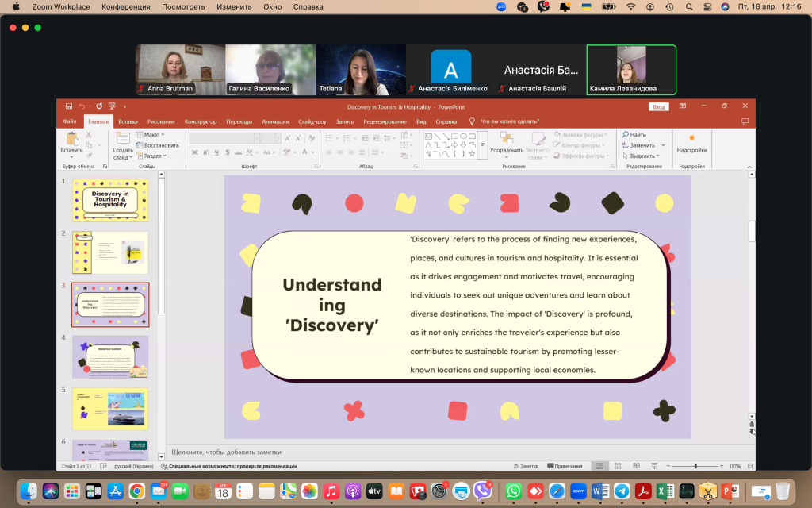The height and width of the screenshot is (508, 812).
Task: Open Zoom app from the Dock
Action: click(x=578, y=491)
